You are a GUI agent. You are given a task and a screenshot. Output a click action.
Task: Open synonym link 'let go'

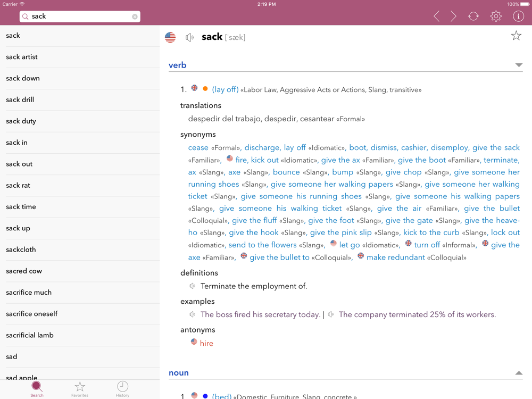click(350, 245)
